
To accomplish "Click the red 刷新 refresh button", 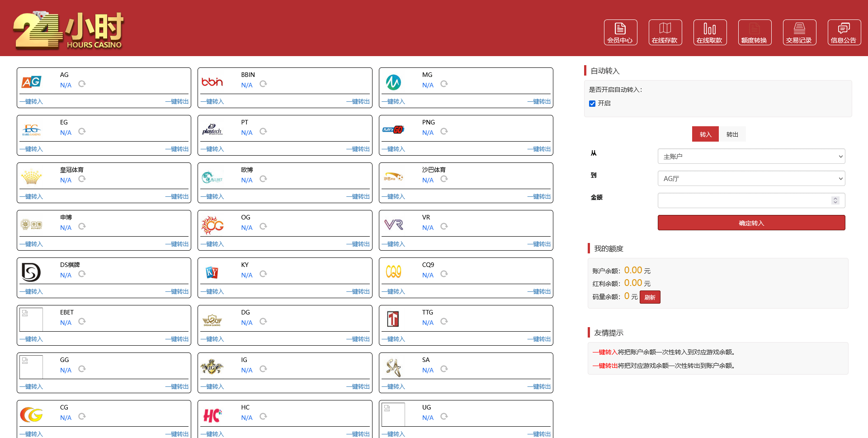I will click(x=650, y=297).
